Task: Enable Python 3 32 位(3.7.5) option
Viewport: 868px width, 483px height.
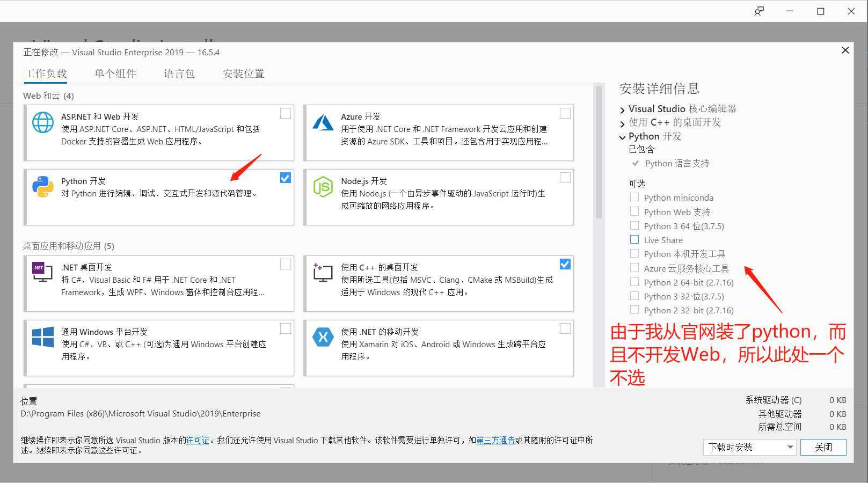Action: click(x=634, y=296)
